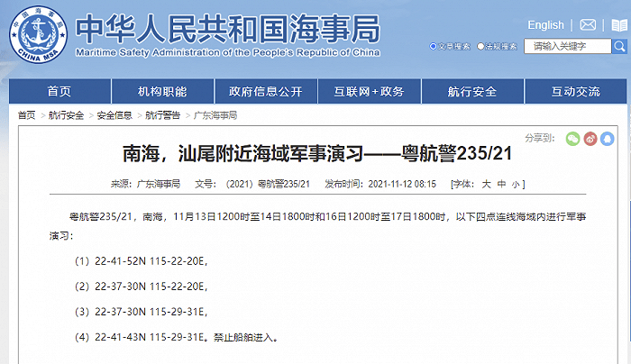Share article via Weibo icon

[590, 139]
